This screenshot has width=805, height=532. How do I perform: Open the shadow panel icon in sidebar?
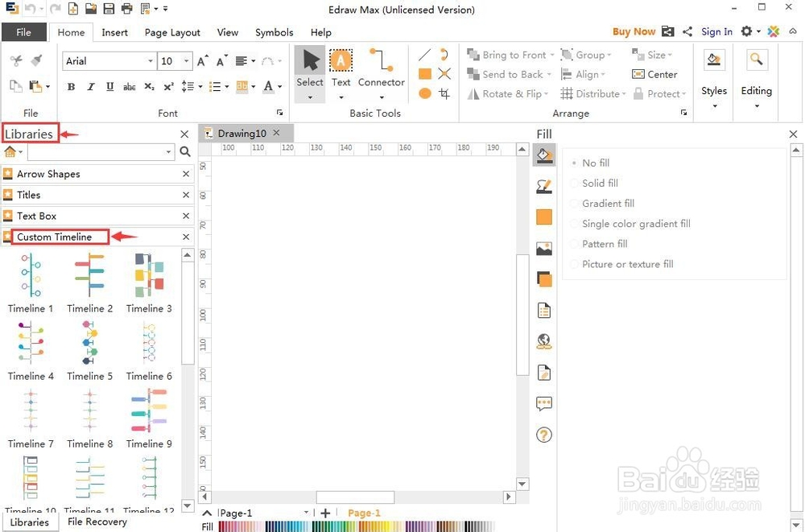(x=543, y=279)
